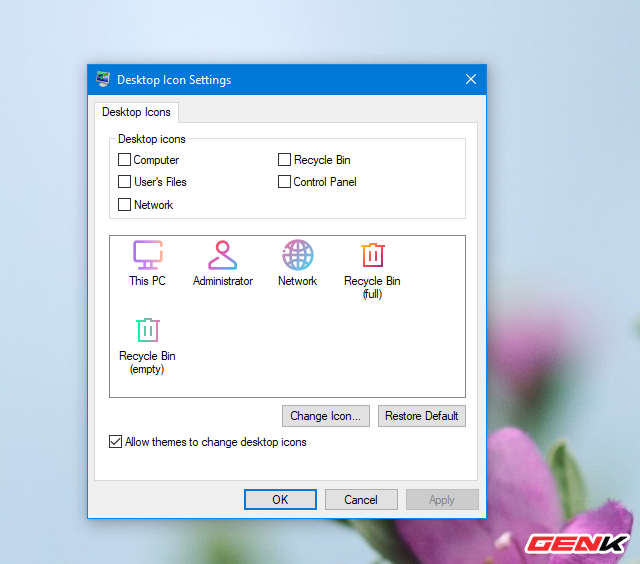
Task: Click the Desktop Icon Settings title bar icon
Action: [103, 79]
